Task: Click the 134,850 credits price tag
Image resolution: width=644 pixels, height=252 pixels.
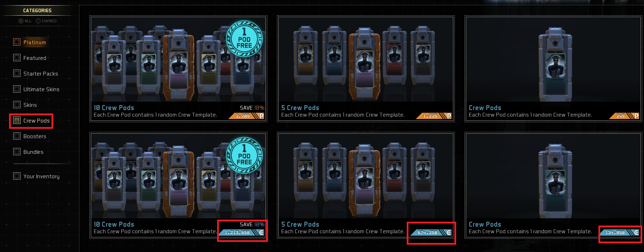Action: point(619,233)
